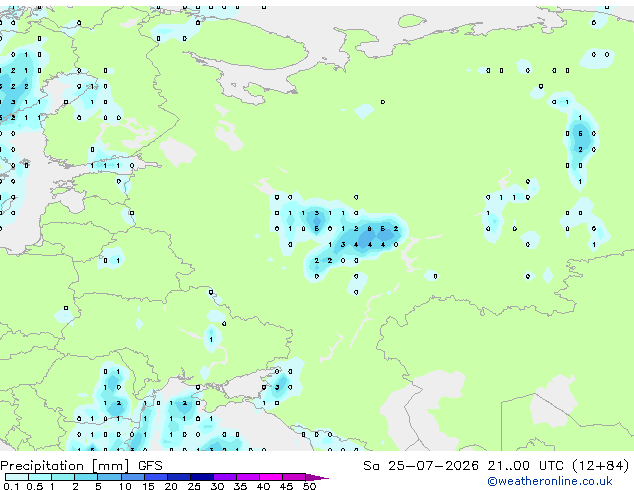Click the legend label '0.1'

pyautogui.click(x=11, y=486)
